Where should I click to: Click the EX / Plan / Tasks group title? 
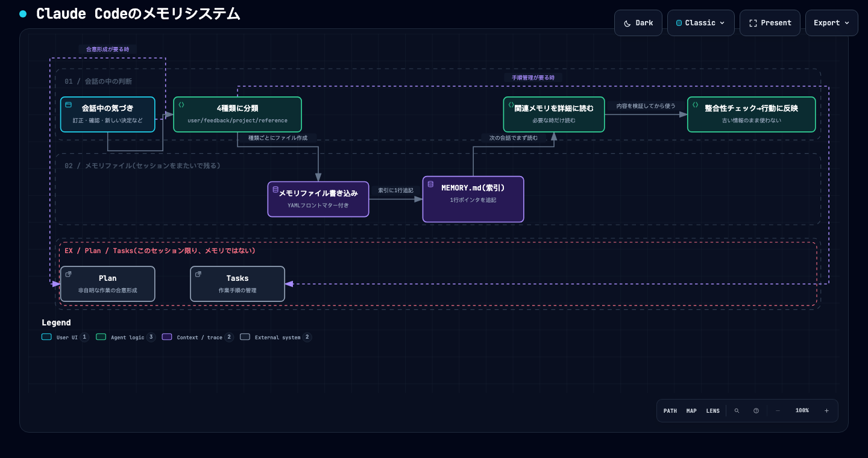[x=160, y=251]
